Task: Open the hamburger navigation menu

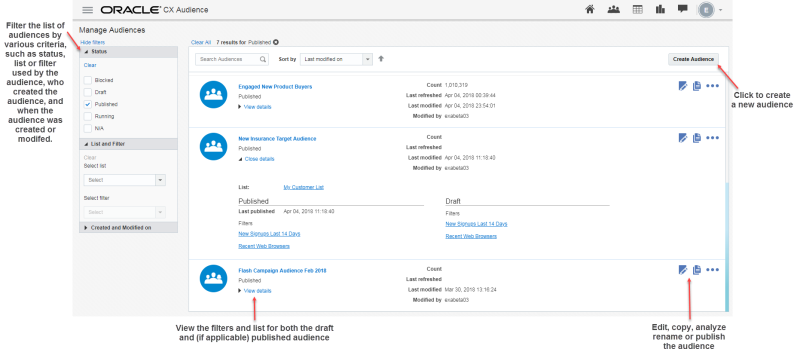Action: (88, 10)
